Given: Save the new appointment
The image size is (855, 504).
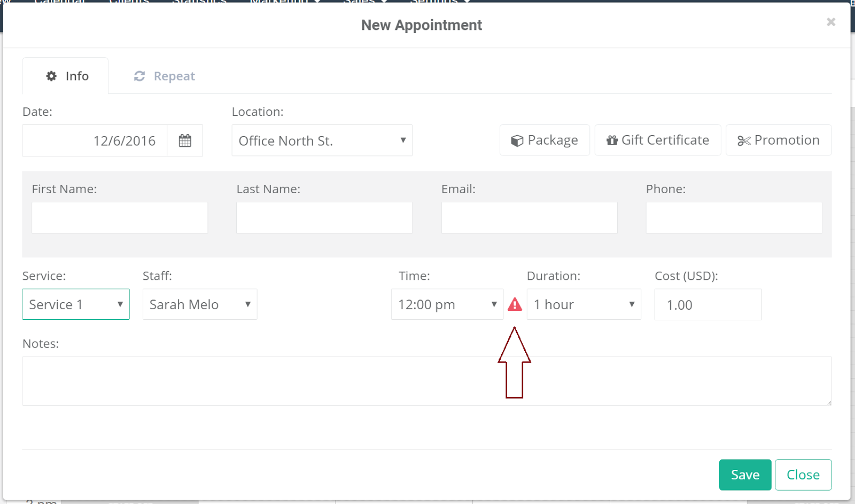Looking at the screenshot, I should 744,474.
